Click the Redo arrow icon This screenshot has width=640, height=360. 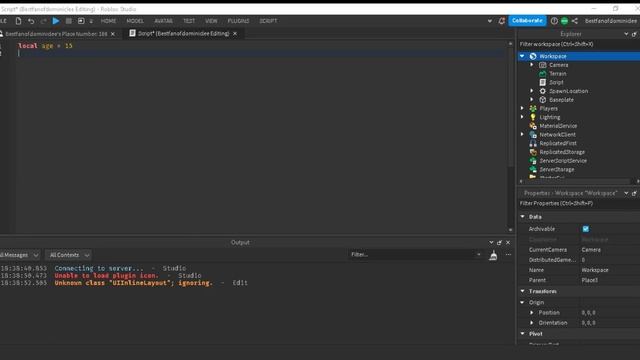pos(43,21)
